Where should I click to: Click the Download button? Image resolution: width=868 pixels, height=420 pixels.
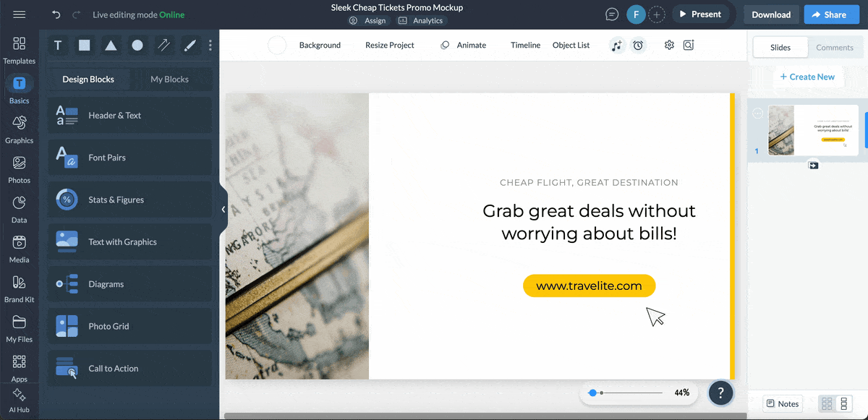point(771,14)
